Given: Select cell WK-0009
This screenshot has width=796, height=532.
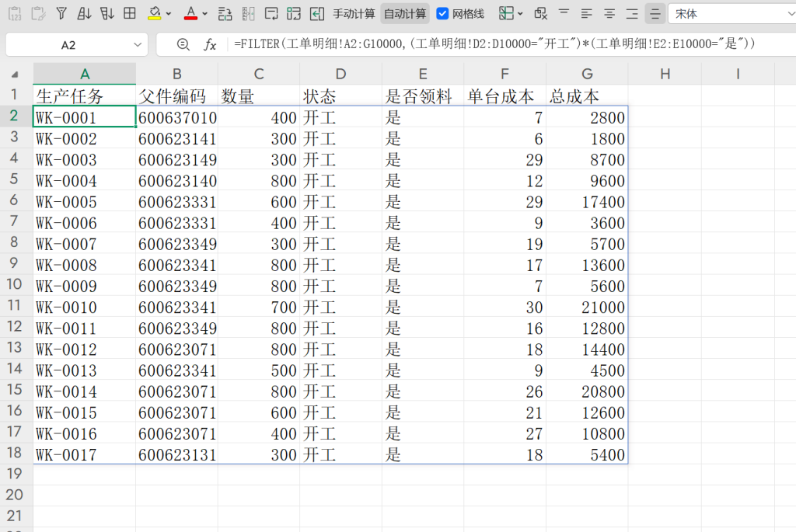Looking at the screenshot, I should (x=85, y=286).
